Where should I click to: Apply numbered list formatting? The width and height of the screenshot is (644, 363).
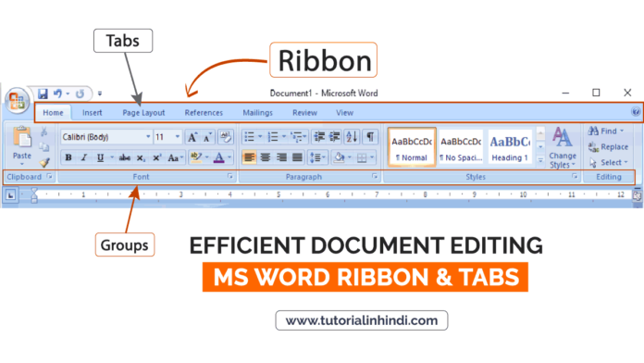pos(273,136)
